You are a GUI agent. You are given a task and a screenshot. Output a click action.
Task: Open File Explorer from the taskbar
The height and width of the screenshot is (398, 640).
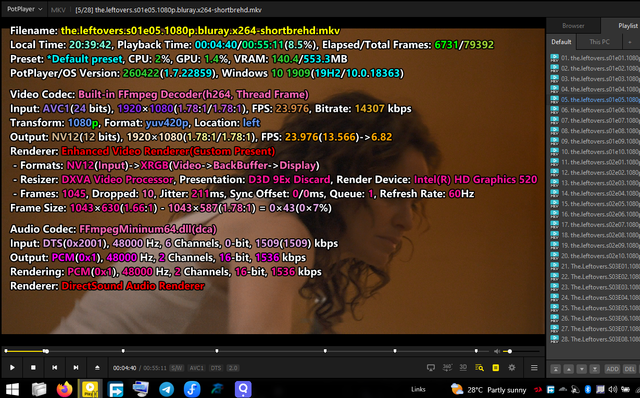pos(39,389)
